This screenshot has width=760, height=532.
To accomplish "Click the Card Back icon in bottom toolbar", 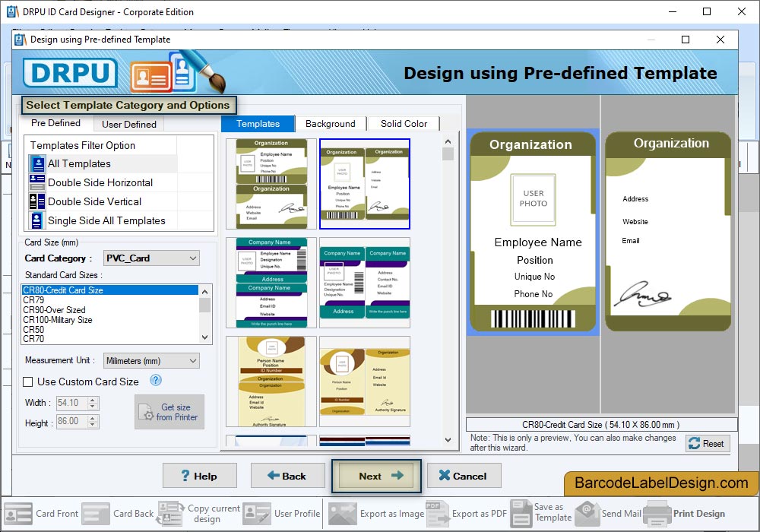I will coord(96,514).
